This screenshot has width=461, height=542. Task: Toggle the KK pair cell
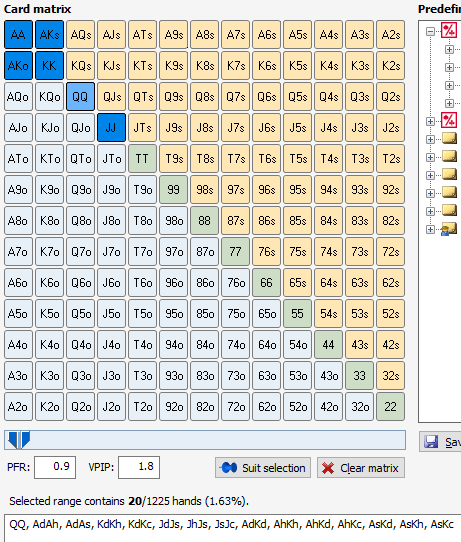click(49, 66)
